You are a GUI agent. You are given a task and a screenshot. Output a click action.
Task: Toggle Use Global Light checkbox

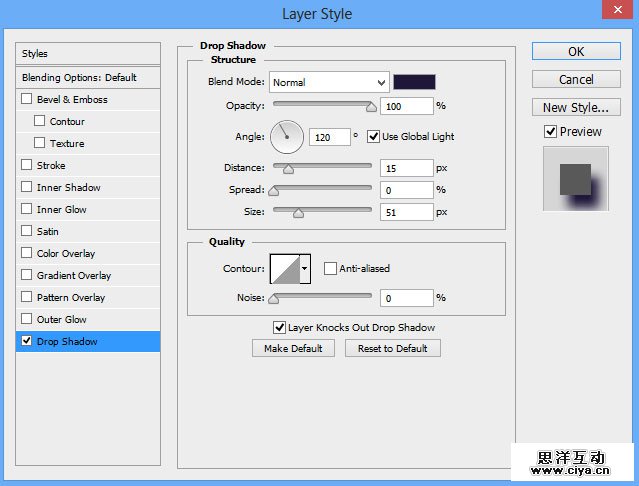click(374, 136)
